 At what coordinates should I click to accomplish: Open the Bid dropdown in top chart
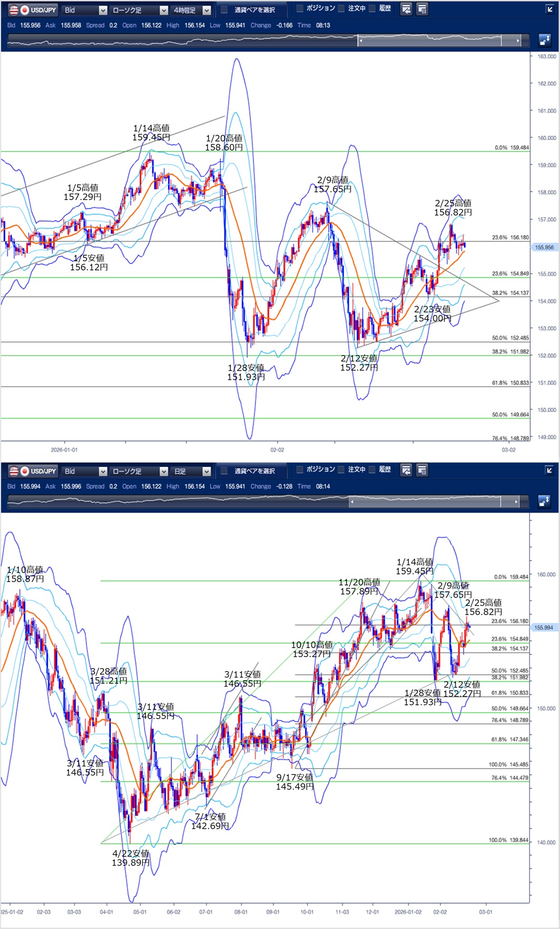(84, 10)
